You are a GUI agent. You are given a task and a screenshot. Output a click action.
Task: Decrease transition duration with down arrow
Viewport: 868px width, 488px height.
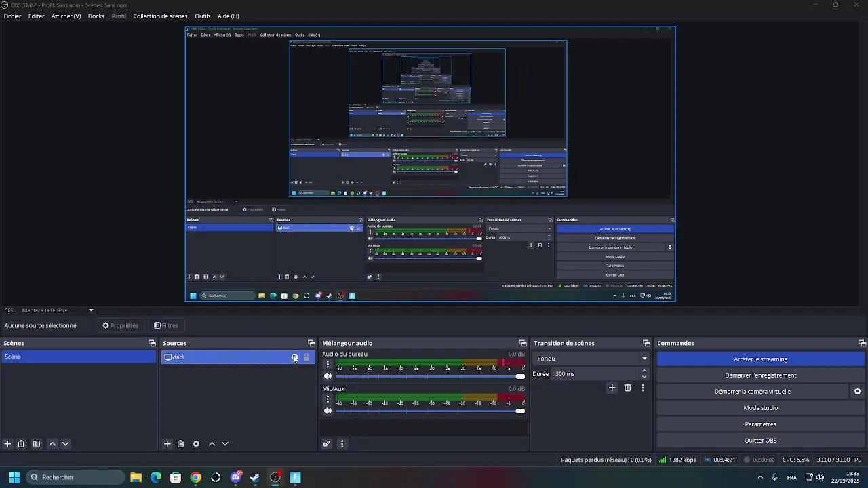pos(644,377)
